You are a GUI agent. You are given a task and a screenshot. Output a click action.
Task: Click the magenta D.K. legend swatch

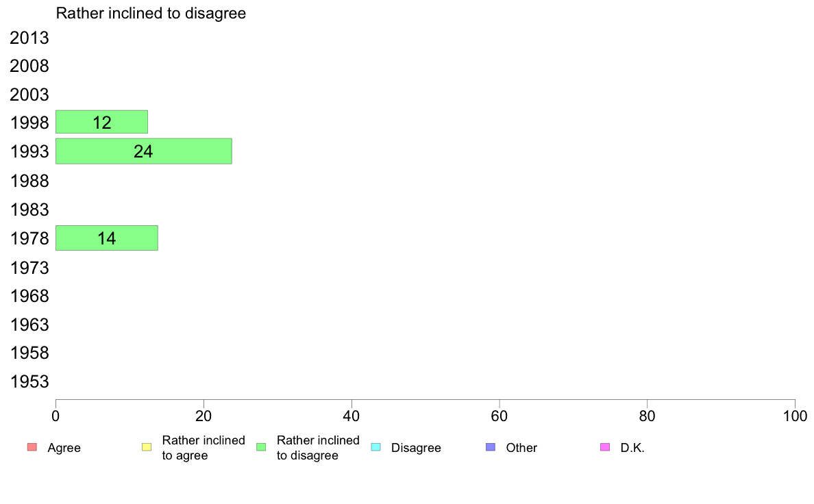[x=605, y=447]
